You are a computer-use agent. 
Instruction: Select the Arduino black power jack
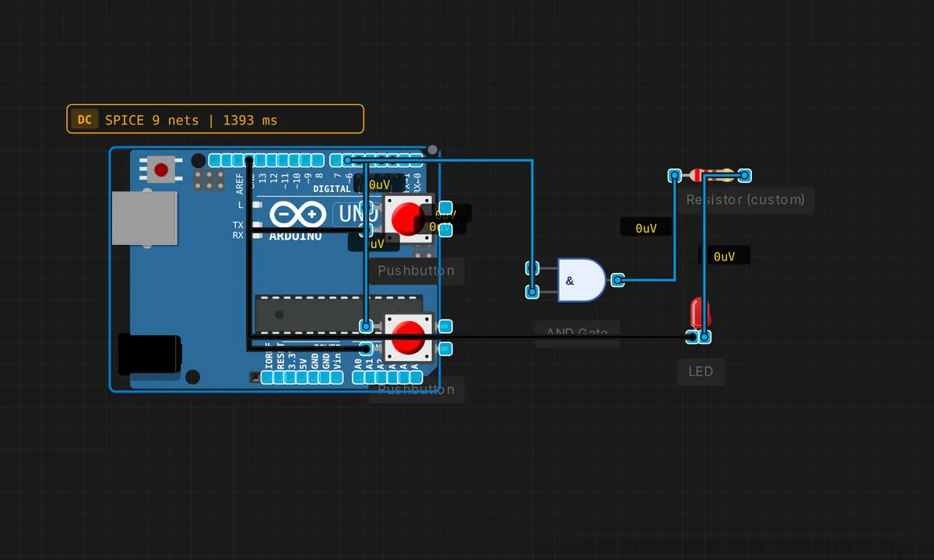click(149, 355)
